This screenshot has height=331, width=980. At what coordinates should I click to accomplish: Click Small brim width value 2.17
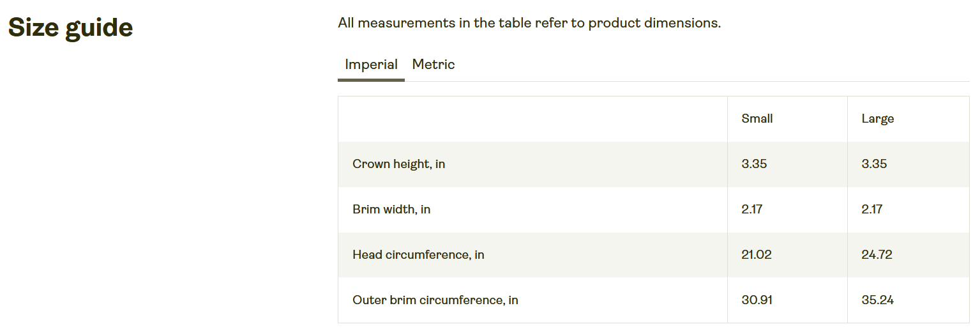(752, 210)
